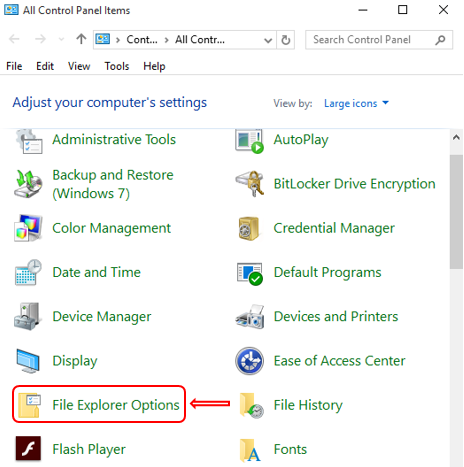The image size is (464, 467).
Task: Open the AutoPlay icon
Action: (249, 141)
